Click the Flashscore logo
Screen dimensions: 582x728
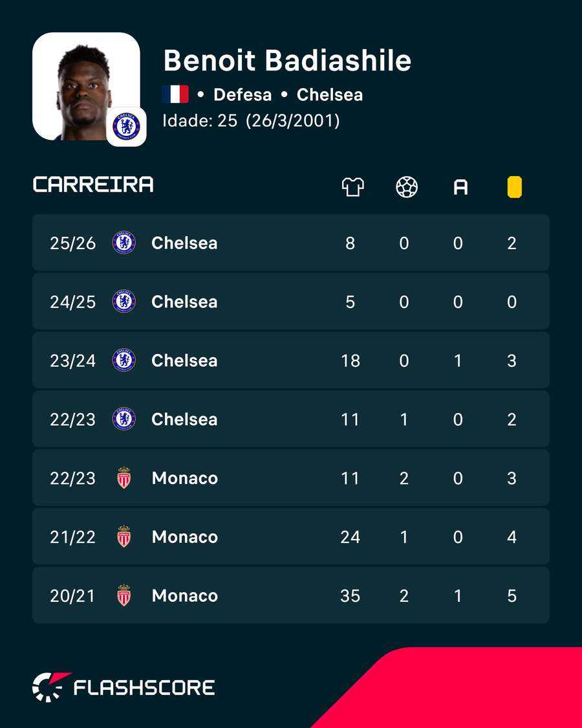[x=124, y=687]
